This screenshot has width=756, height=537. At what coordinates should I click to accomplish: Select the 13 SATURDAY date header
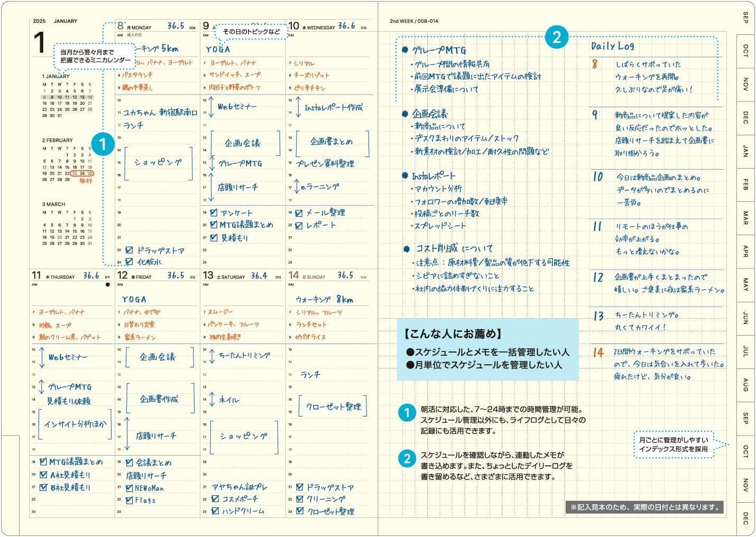(224, 275)
